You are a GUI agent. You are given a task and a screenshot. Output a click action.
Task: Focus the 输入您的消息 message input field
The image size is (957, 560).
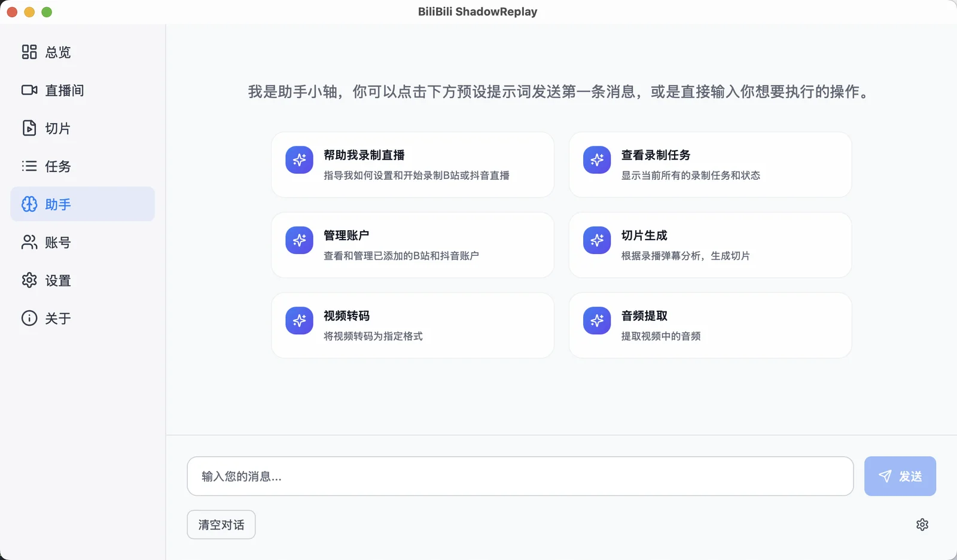pyautogui.click(x=520, y=476)
